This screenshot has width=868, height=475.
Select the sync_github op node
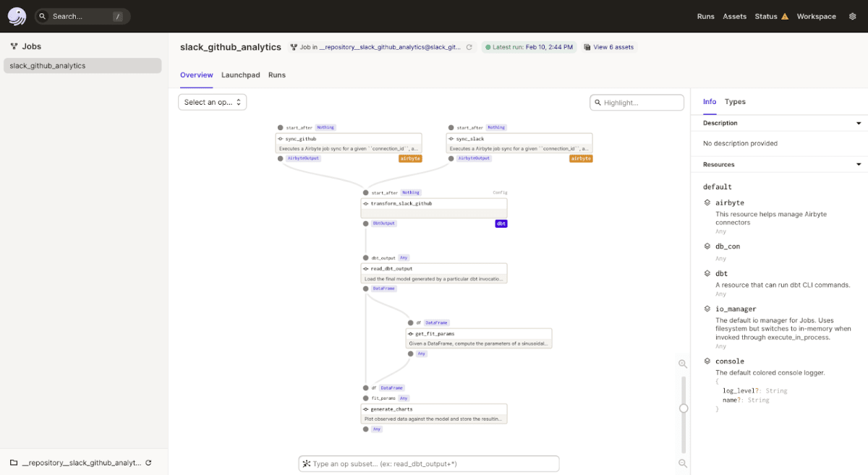pos(349,143)
